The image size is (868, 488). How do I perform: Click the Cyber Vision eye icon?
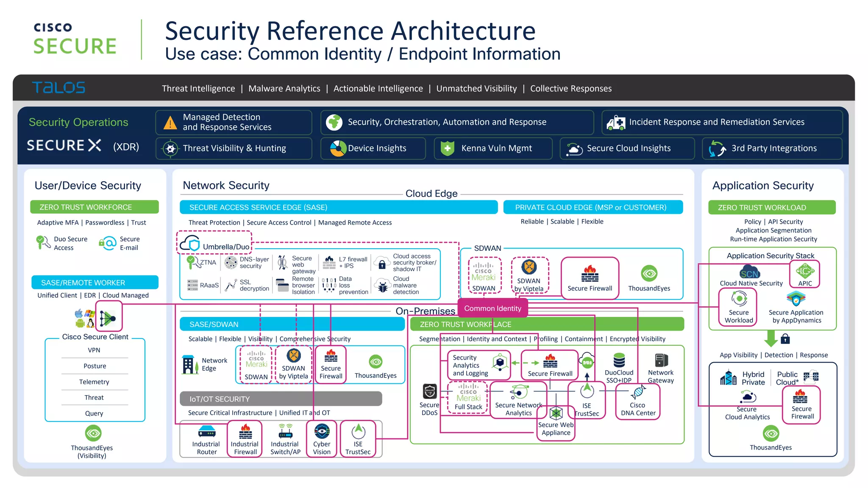click(322, 431)
